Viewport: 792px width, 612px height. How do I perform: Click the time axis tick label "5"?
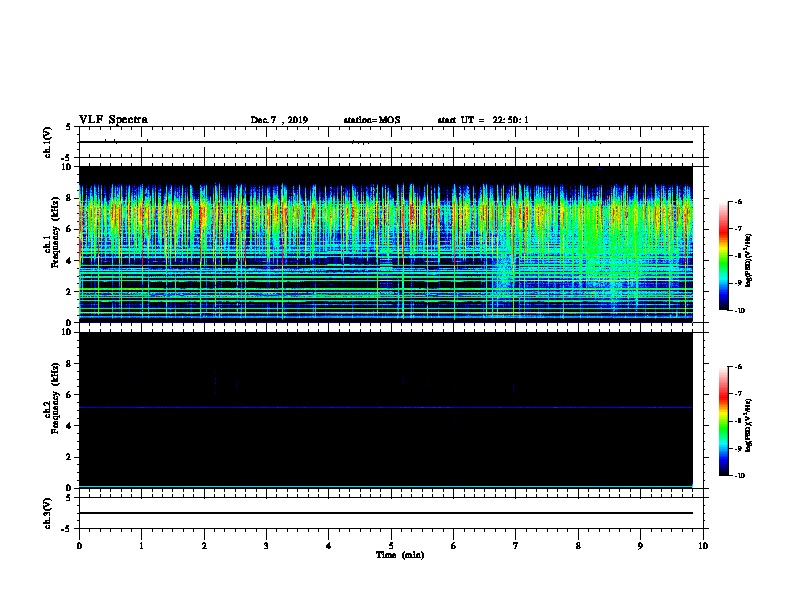(x=391, y=546)
